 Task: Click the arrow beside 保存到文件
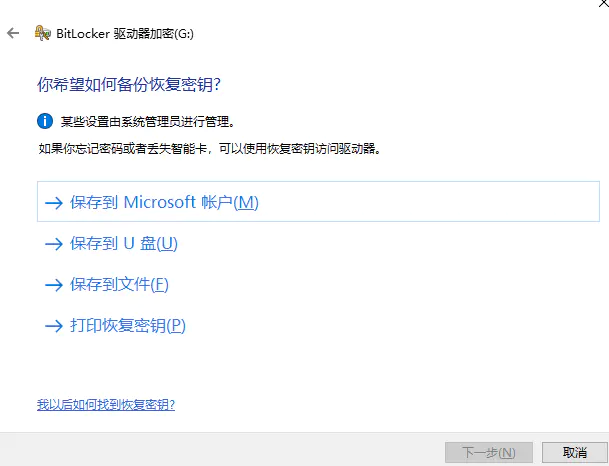(54, 285)
